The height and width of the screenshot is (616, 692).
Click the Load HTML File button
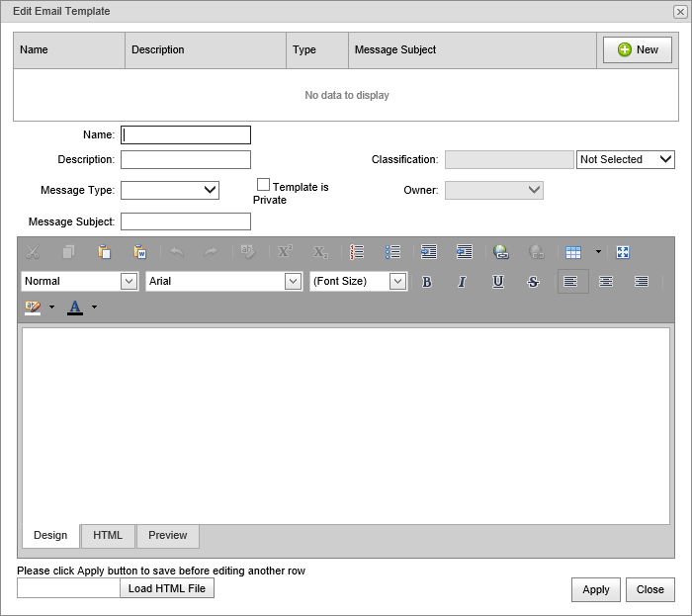(x=167, y=588)
